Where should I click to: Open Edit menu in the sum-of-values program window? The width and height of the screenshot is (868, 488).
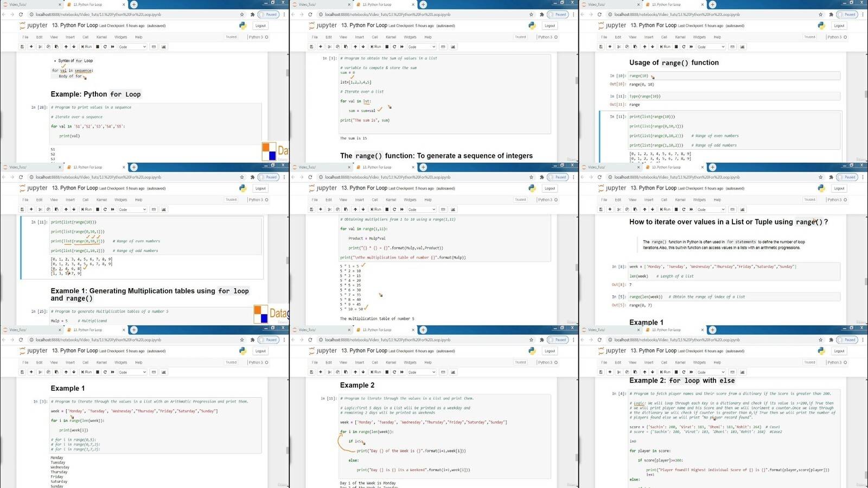pyautogui.click(x=328, y=37)
